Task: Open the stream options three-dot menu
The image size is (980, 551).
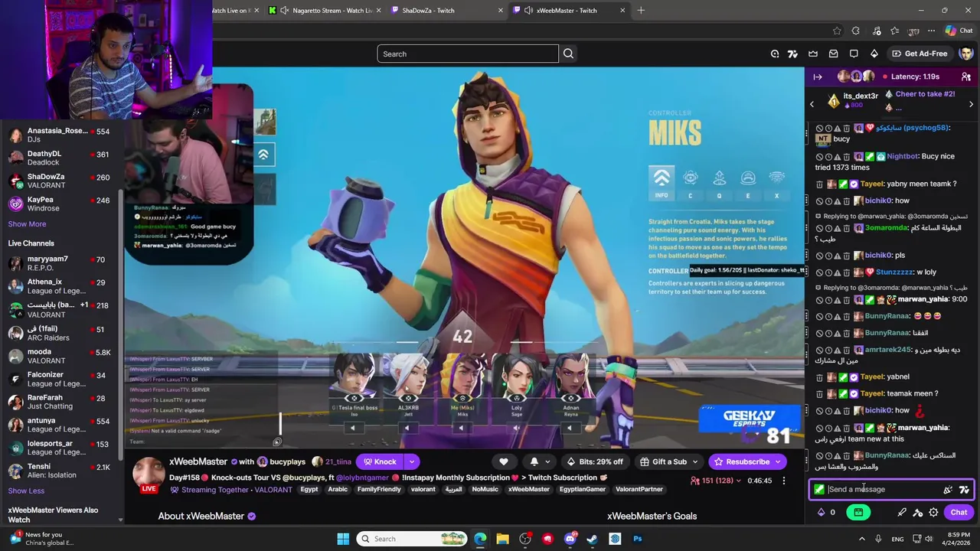Action: click(783, 481)
